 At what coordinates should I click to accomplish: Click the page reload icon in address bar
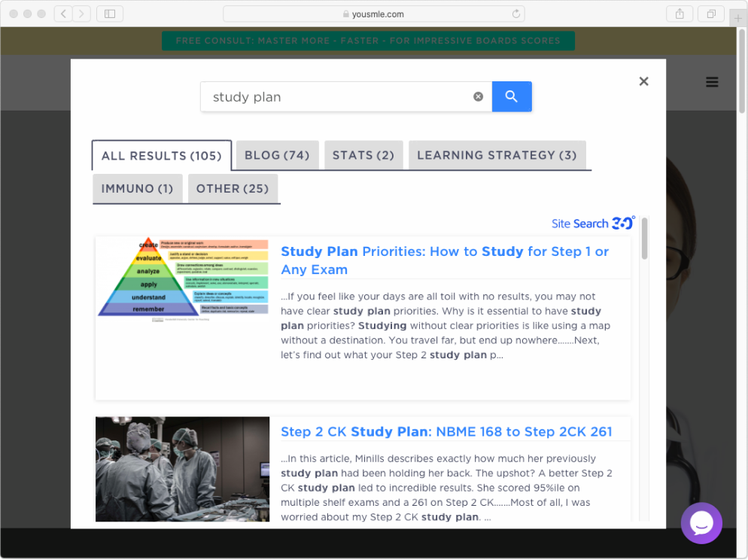click(516, 13)
